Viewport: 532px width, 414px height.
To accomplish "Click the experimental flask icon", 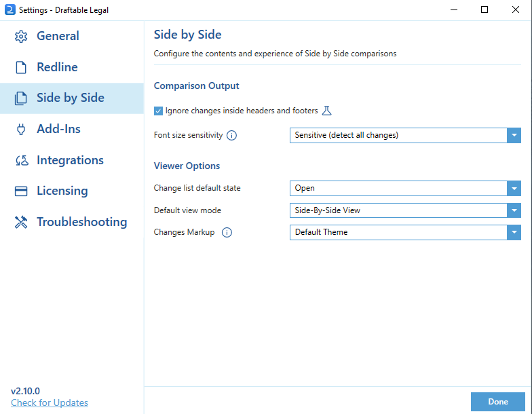I will [x=327, y=111].
